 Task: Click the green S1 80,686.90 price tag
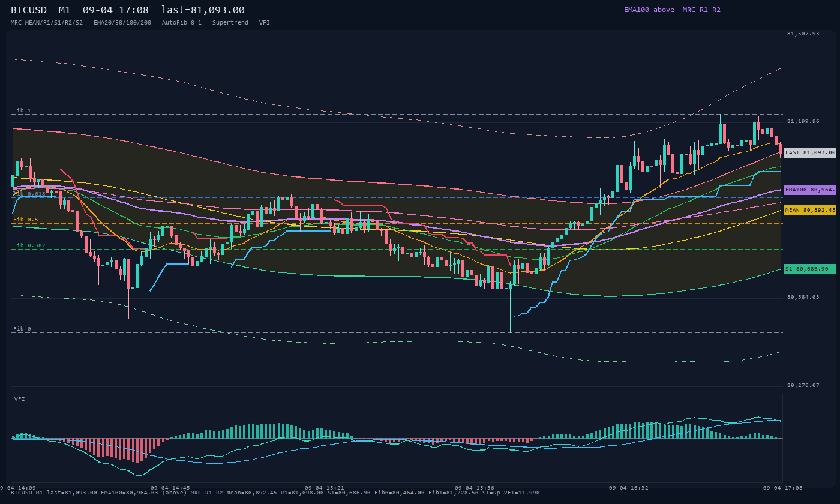pos(810,269)
